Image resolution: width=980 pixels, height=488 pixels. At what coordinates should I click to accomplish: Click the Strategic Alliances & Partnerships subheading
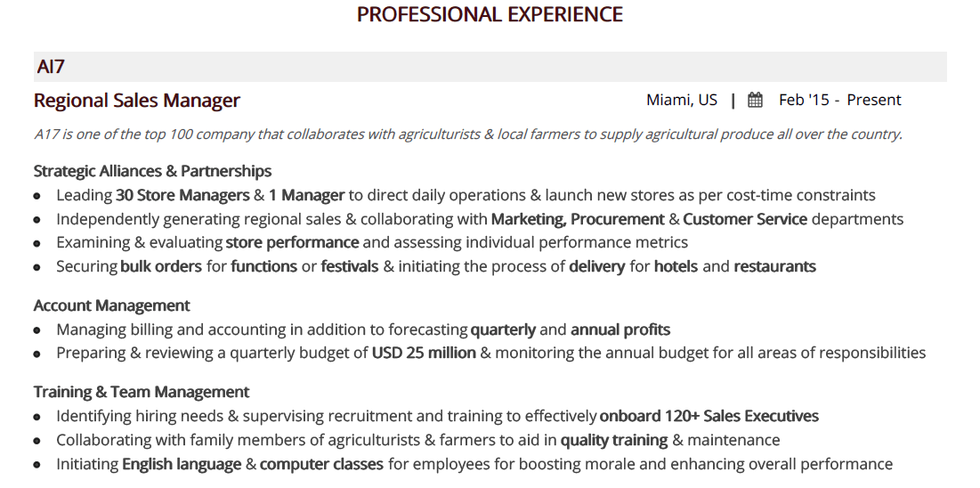(x=152, y=171)
